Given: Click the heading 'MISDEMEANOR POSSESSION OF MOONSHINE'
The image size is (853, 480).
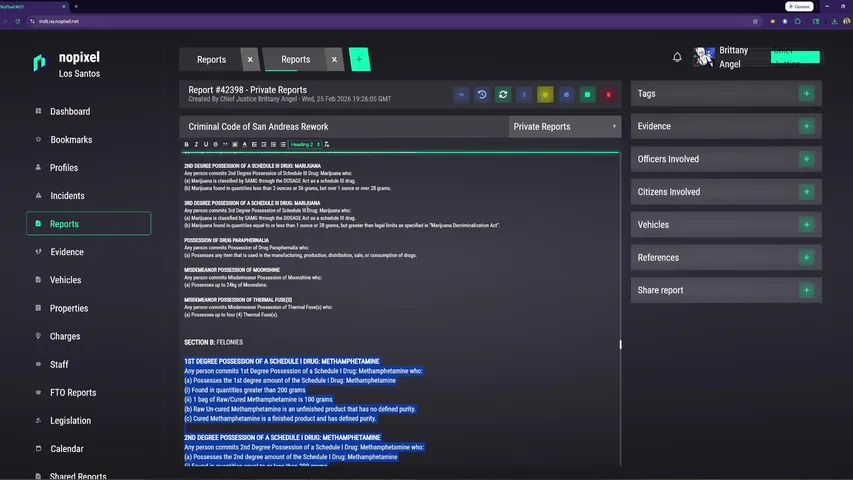Looking at the screenshot, I should 232,270.
